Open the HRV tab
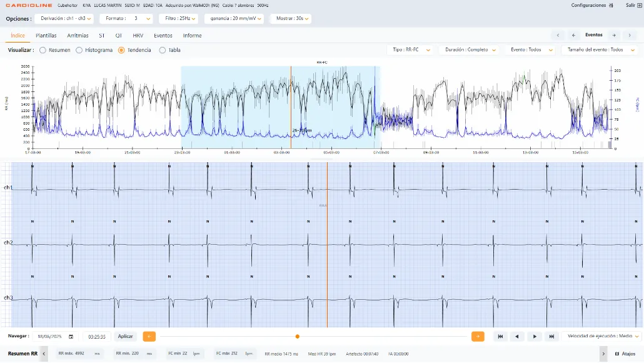This screenshot has width=644, height=363. click(x=138, y=36)
